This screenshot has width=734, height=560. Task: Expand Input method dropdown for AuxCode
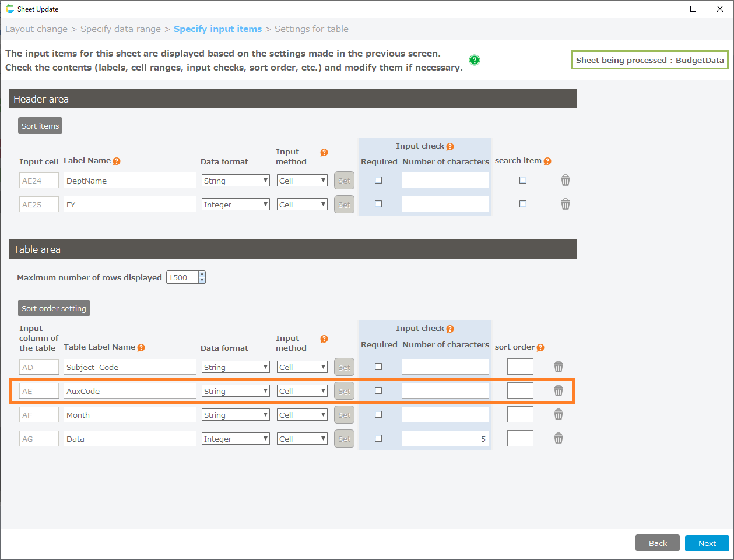pos(302,391)
